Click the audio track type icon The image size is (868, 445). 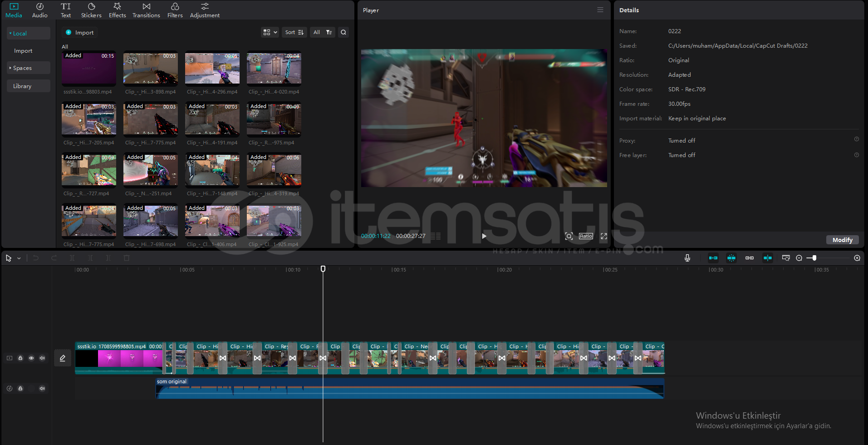point(10,388)
